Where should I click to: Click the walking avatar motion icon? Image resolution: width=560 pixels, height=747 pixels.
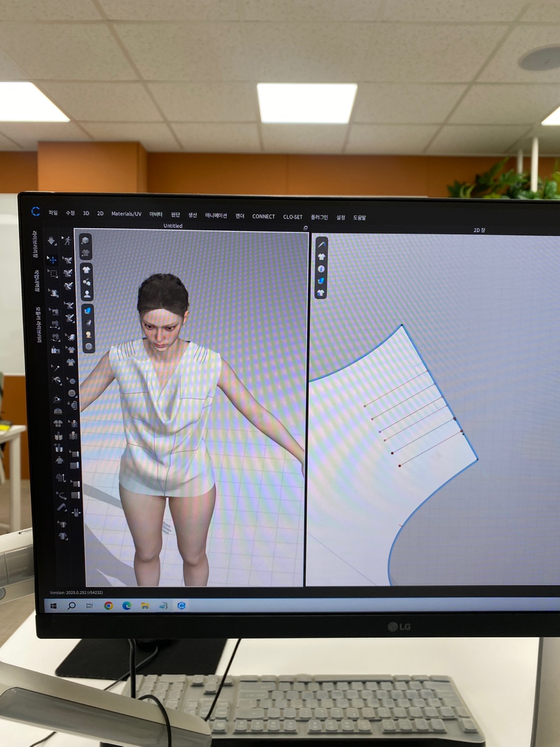(x=67, y=241)
